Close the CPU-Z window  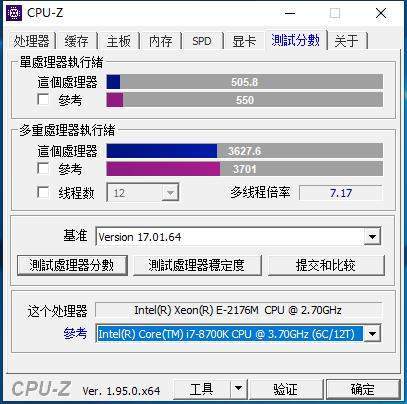point(381,13)
